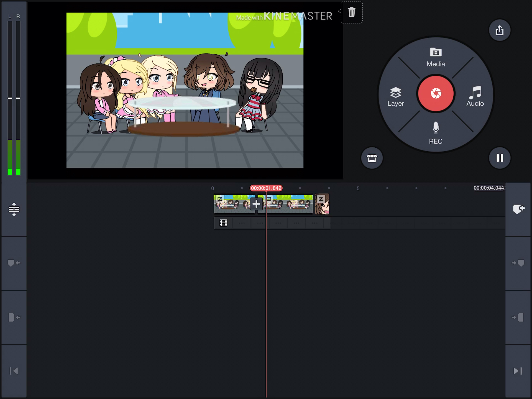Jump to previous bookmark

(14, 263)
